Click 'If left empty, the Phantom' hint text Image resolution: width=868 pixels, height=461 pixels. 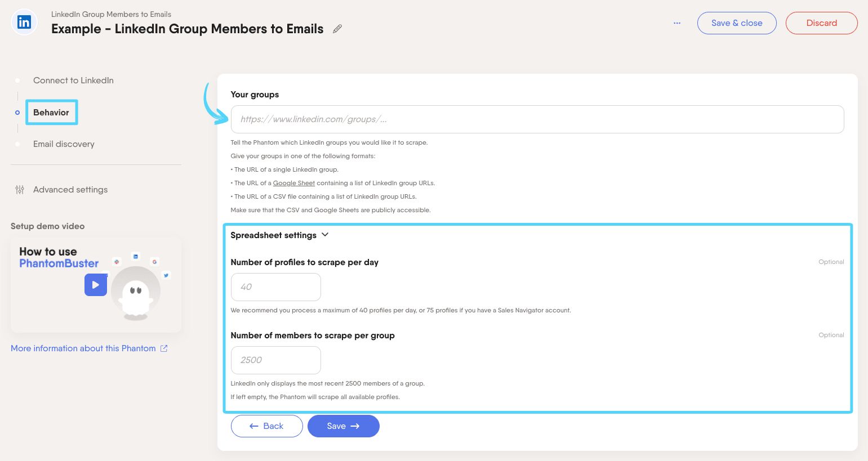point(315,397)
